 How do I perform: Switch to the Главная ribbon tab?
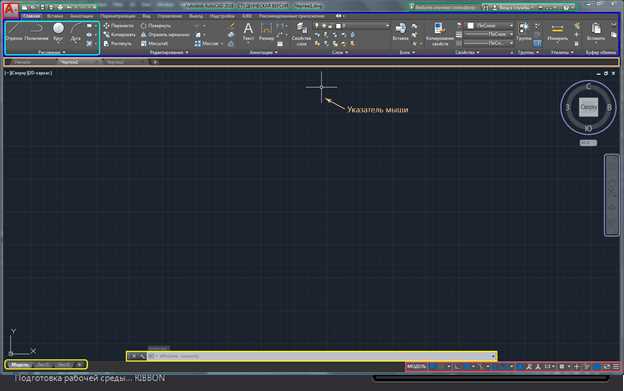31,16
